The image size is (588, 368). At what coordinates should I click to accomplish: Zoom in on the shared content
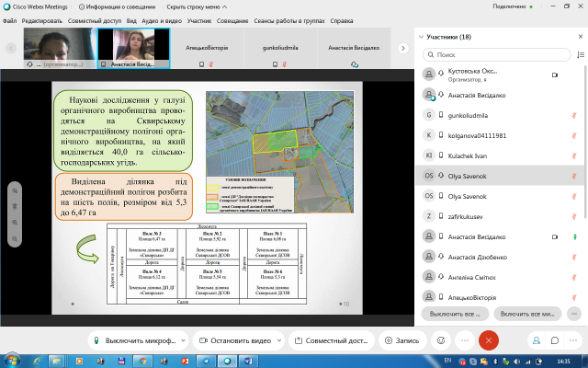click(15, 222)
